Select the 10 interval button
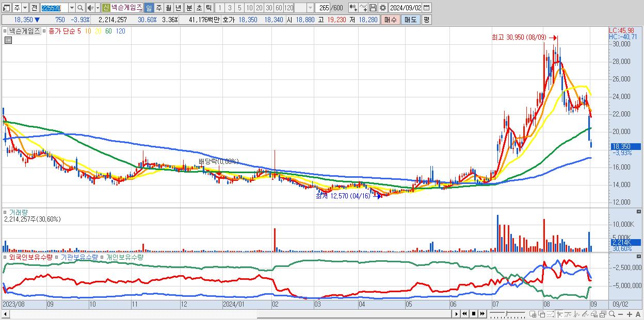The image size is (644, 320). coord(249,8)
